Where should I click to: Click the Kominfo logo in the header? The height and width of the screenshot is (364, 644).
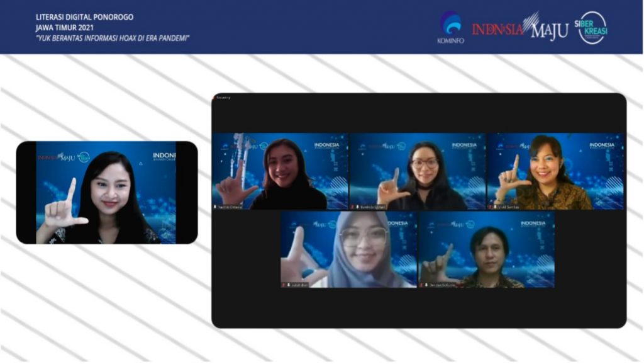coord(450,28)
